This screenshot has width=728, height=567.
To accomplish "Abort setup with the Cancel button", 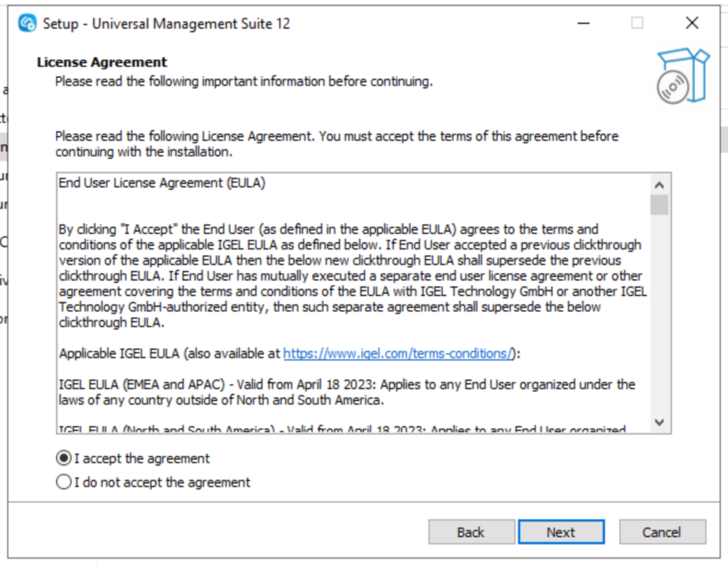I will [x=662, y=532].
